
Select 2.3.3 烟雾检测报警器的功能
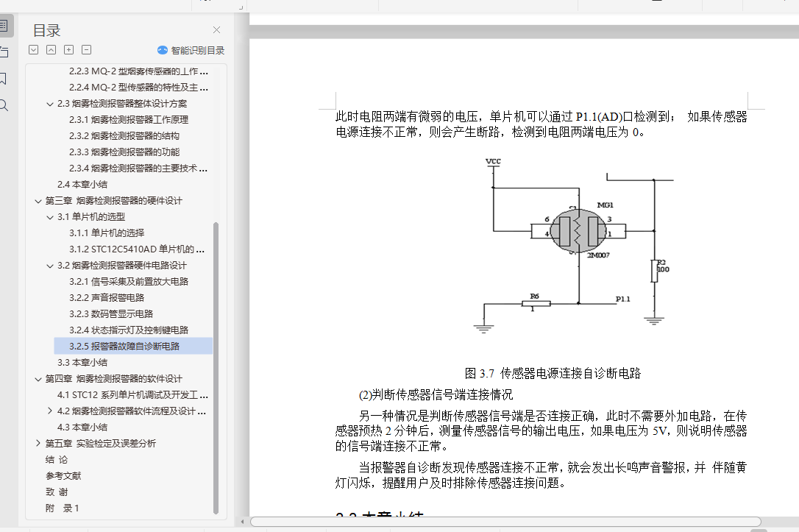pyautogui.click(x=124, y=152)
